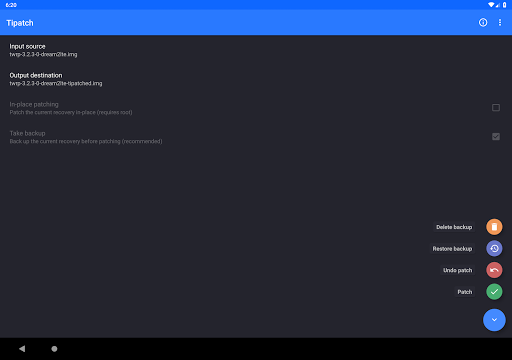Click the Take backup option text

27,133
